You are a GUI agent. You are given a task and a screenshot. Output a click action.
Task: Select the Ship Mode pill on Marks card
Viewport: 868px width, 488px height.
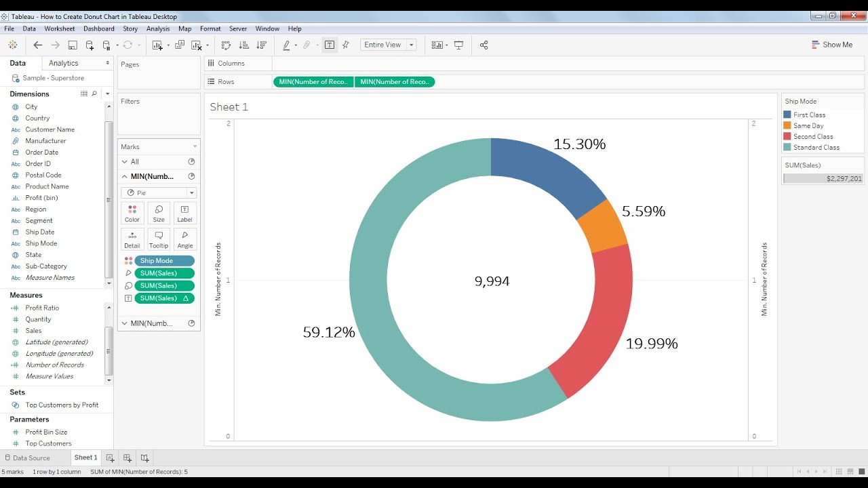pyautogui.click(x=164, y=261)
